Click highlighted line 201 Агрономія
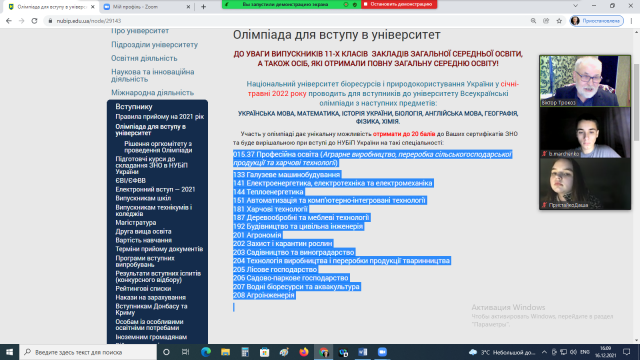The image size is (640, 360). click(x=257, y=235)
